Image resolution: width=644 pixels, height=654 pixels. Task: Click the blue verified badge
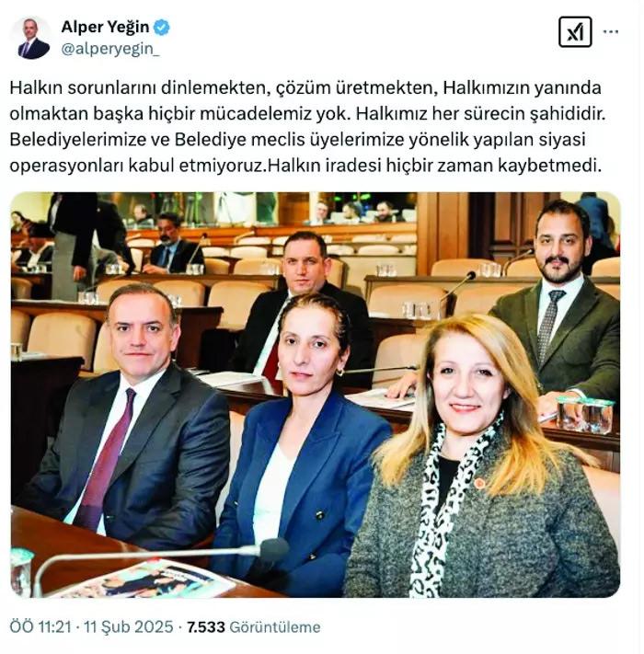pos(161,28)
